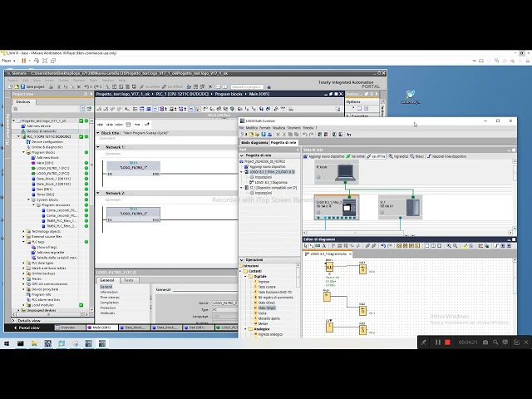The width and height of the screenshot is (532, 399).
Task: Click undo arrow in diagram editor toolbar
Action: (x=383, y=246)
